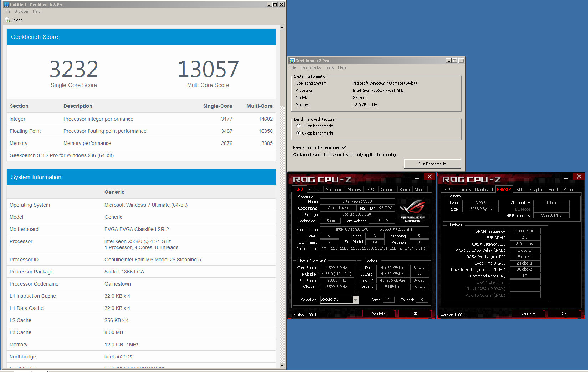Switch to the Graphics tab in the right CPU-Z window
588x372 pixels.
[537, 190]
